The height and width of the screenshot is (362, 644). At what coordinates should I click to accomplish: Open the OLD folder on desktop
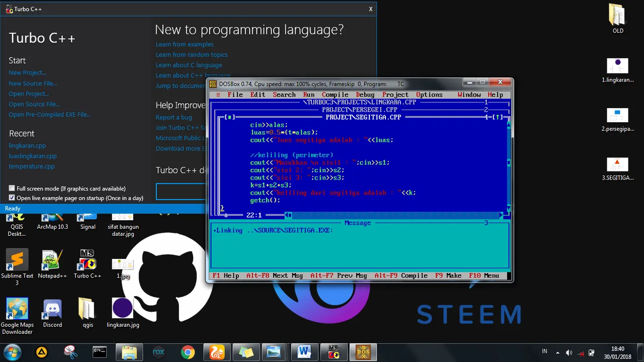click(x=618, y=19)
